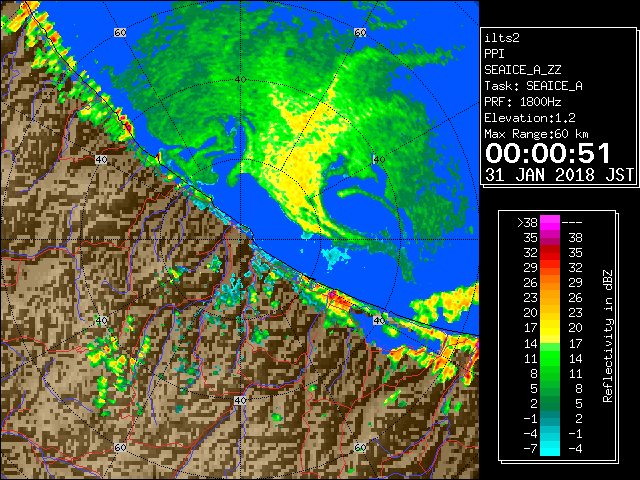Click the PRF: 1800Hz value
The width and height of the screenshot is (640, 480).
(x=523, y=102)
